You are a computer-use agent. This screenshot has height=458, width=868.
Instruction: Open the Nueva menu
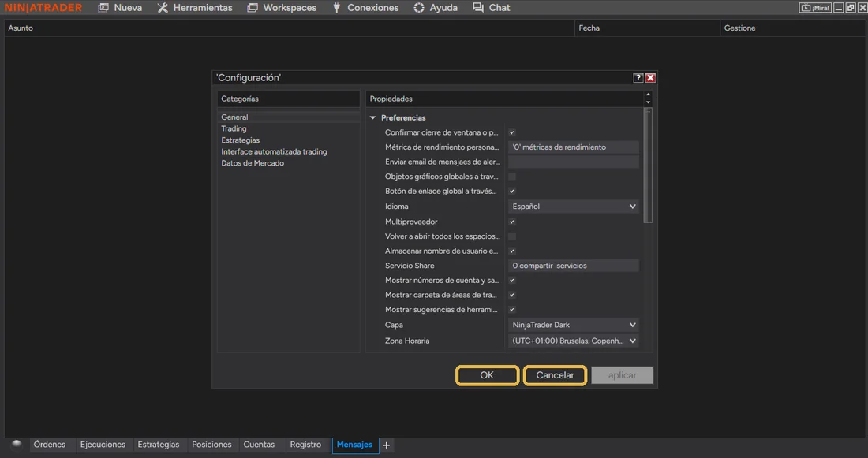coord(120,8)
